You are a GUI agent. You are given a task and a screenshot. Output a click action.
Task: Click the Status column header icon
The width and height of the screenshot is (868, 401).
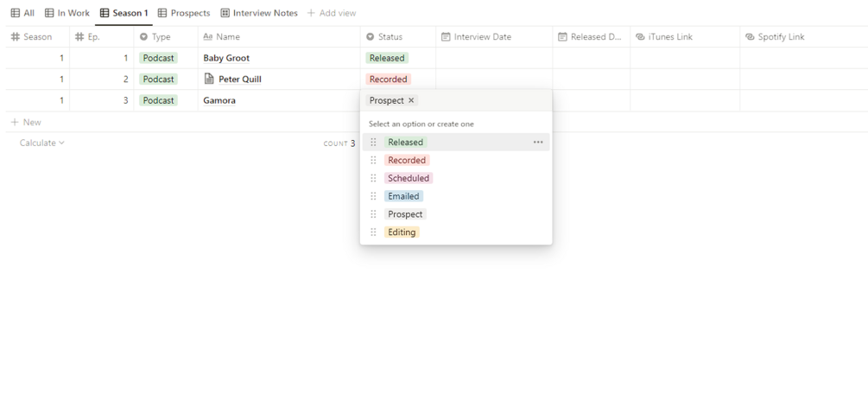click(x=371, y=37)
